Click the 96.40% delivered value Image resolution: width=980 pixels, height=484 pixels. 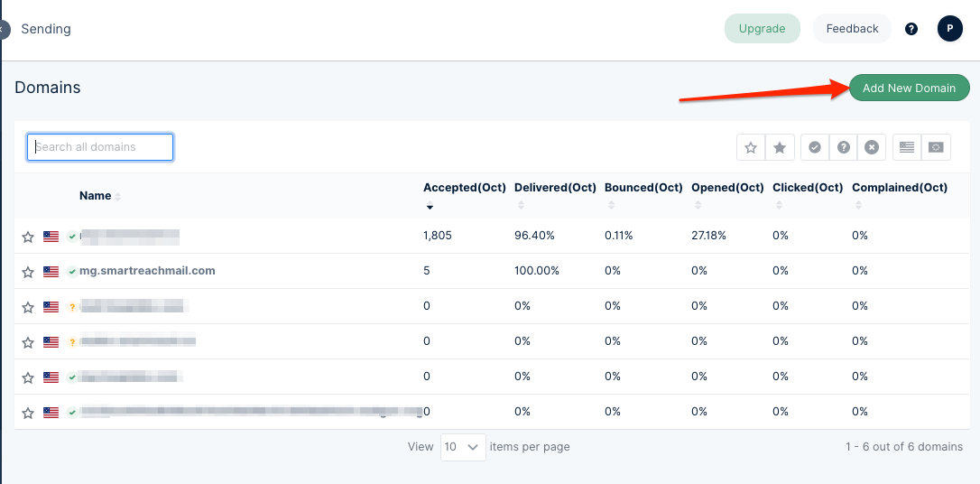tap(534, 236)
